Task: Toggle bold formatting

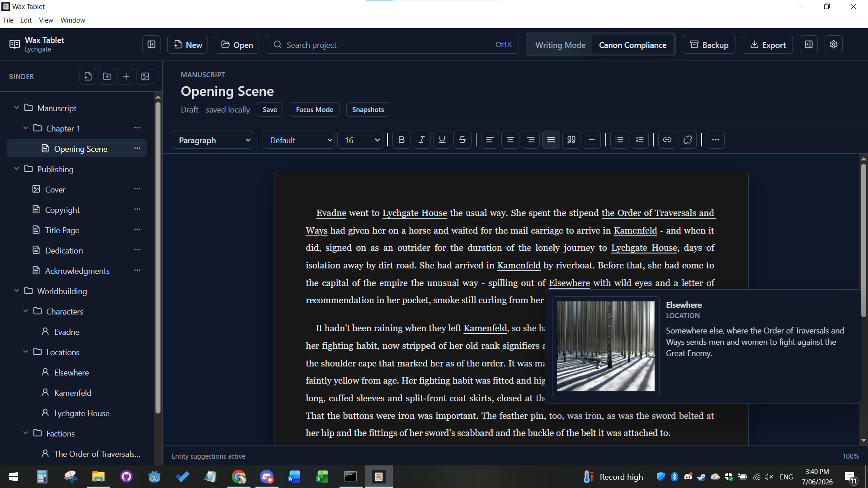Action: coord(401,140)
